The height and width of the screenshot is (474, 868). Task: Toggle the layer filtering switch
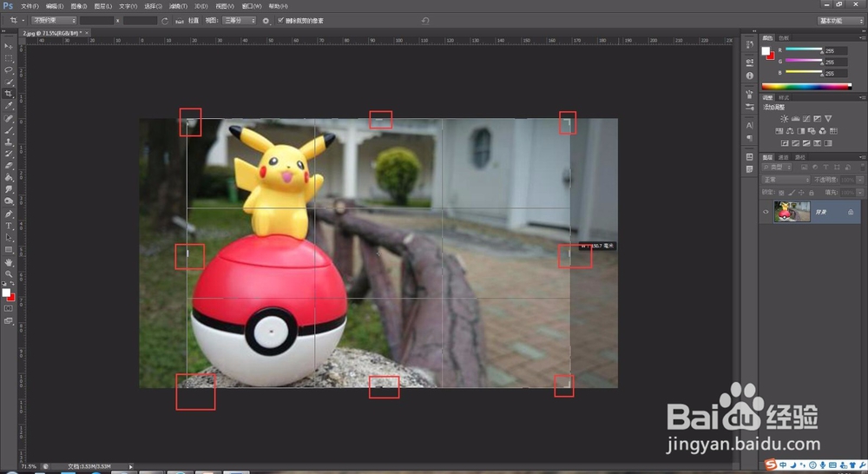[861, 167]
